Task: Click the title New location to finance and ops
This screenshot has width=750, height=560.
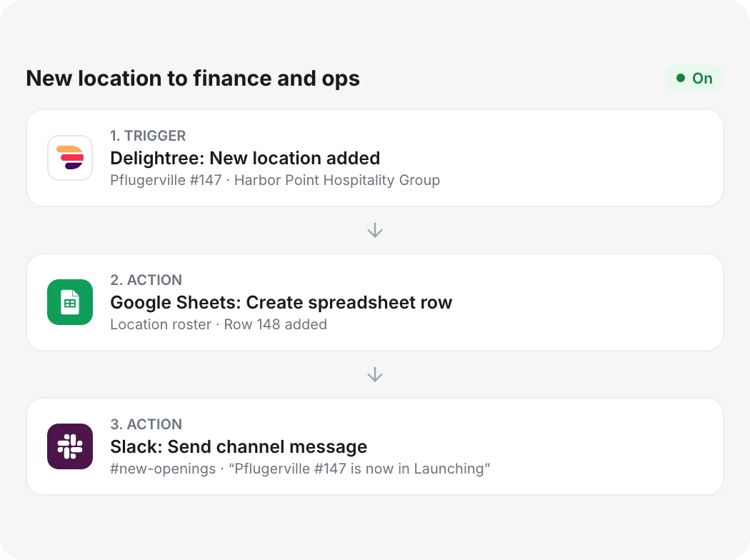Action: [193, 79]
